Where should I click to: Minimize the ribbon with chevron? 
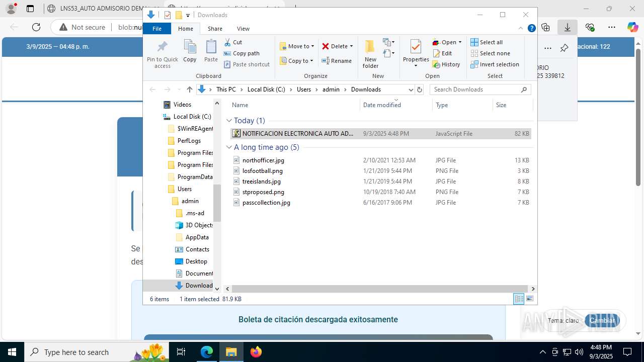tap(521, 29)
